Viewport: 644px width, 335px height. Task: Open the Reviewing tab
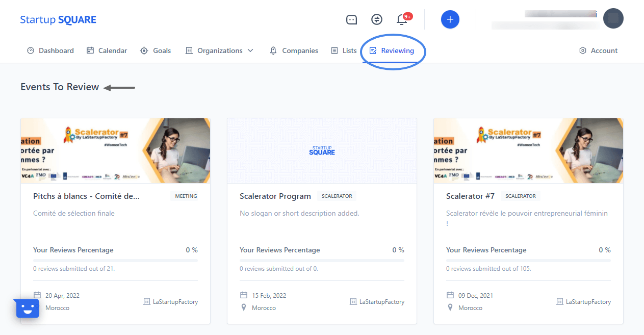pyautogui.click(x=392, y=50)
